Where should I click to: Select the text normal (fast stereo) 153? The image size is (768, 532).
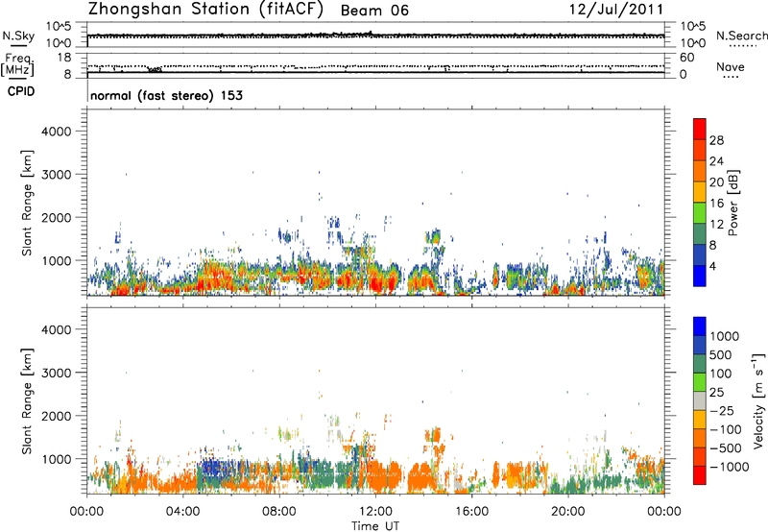point(166,95)
